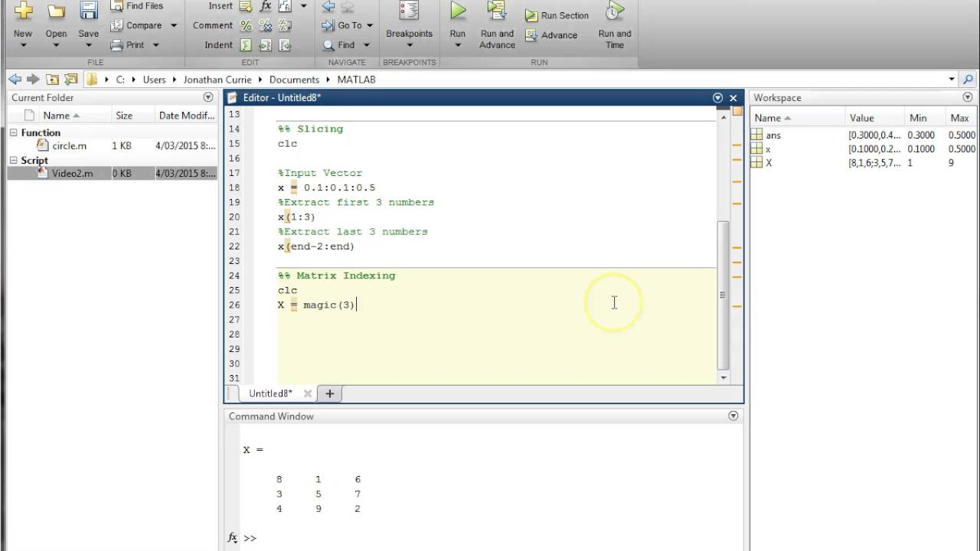Click the Uncomment icon

(x=265, y=25)
